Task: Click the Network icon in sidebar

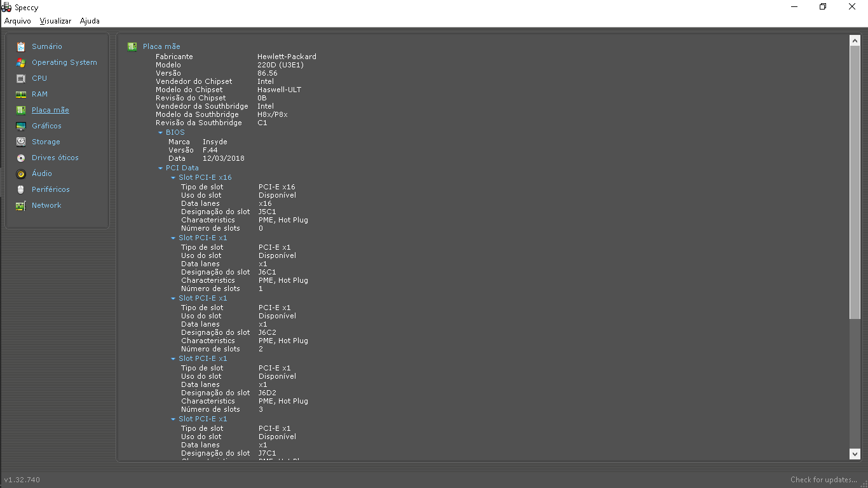Action: [21, 205]
